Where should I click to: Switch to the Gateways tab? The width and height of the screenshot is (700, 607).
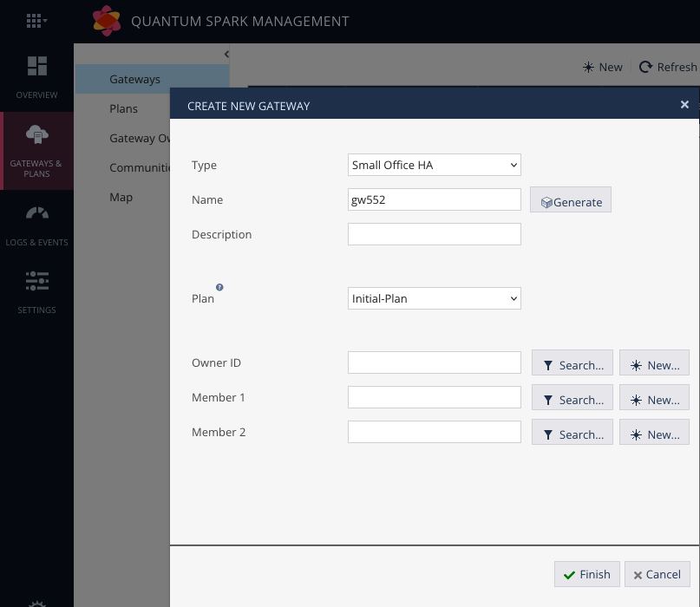(134, 79)
